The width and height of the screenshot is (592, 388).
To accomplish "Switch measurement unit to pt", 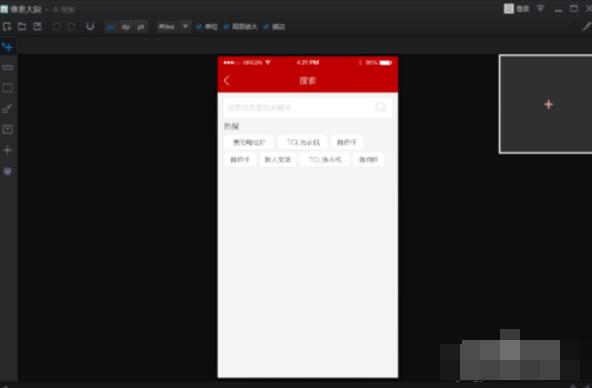I will click(x=140, y=27).
